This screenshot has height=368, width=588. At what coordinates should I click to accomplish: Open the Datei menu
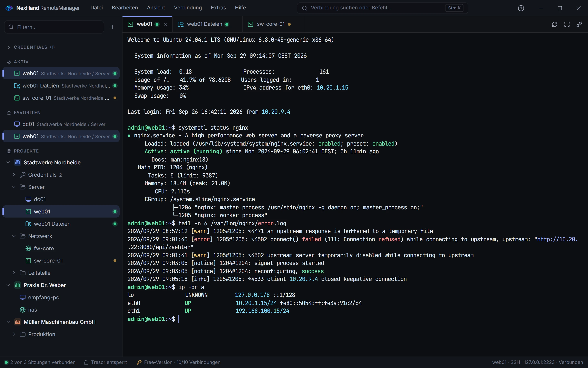point(96,8)
